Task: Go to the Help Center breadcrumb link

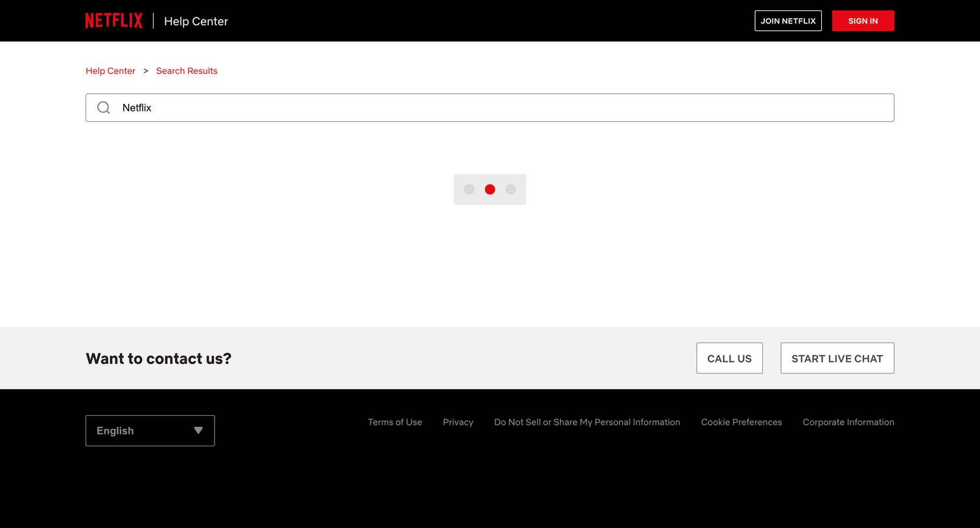Action: [x=110, y=71]
